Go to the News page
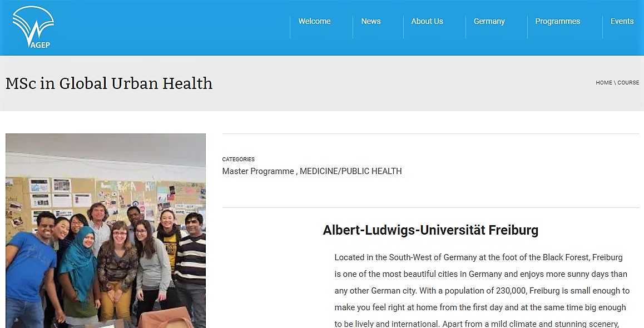644x328 pixels. click(371, 21)
